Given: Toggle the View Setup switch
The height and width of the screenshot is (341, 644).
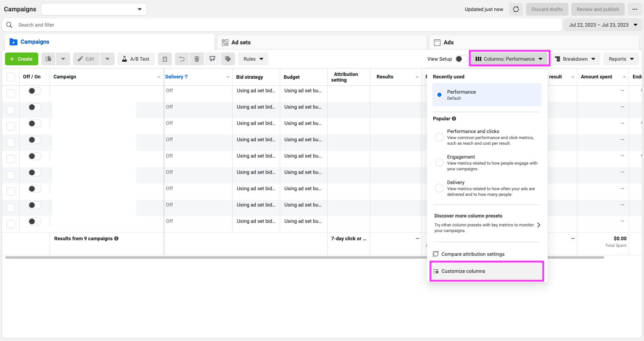Looking at the screenshot, I should pyautogui.click(x=461, y=59).
